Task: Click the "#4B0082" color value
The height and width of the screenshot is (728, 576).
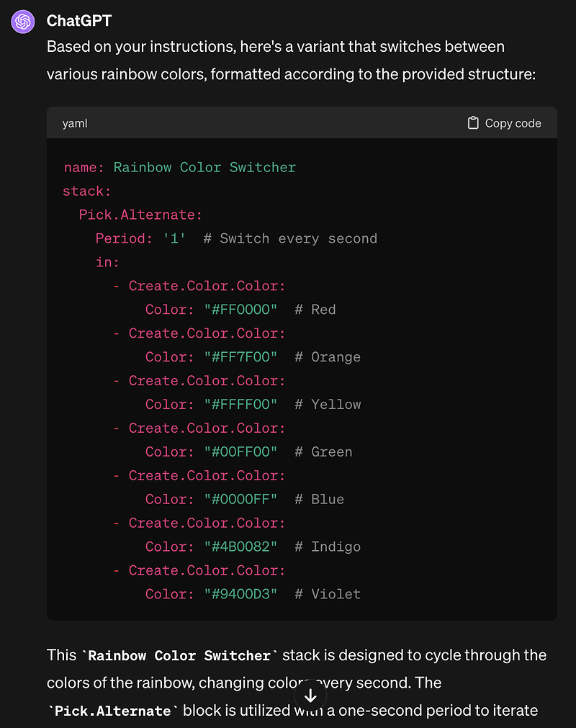Action: (x=240, y=547)
